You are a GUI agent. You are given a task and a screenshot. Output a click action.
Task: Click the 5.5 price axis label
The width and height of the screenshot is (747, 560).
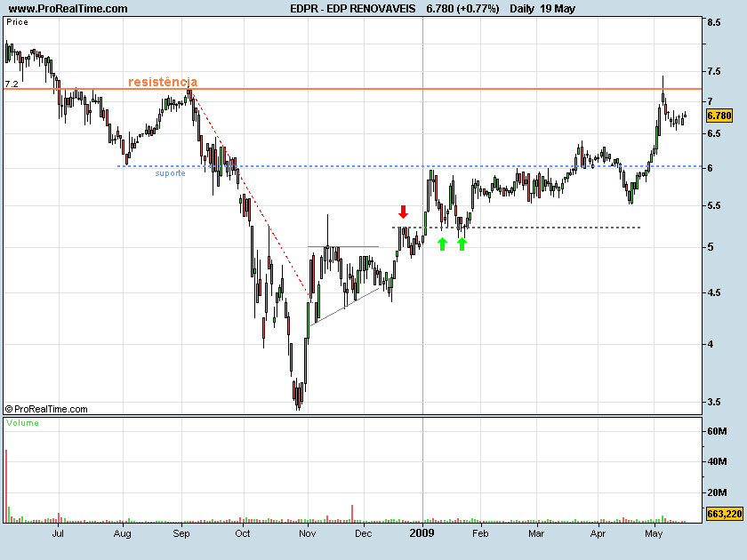click(714, 205)
